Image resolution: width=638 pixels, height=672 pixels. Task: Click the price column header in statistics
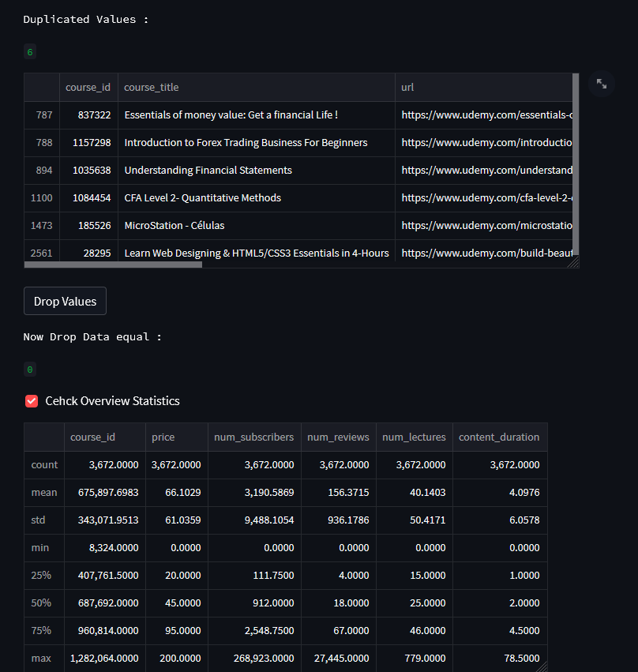(177, 437)
